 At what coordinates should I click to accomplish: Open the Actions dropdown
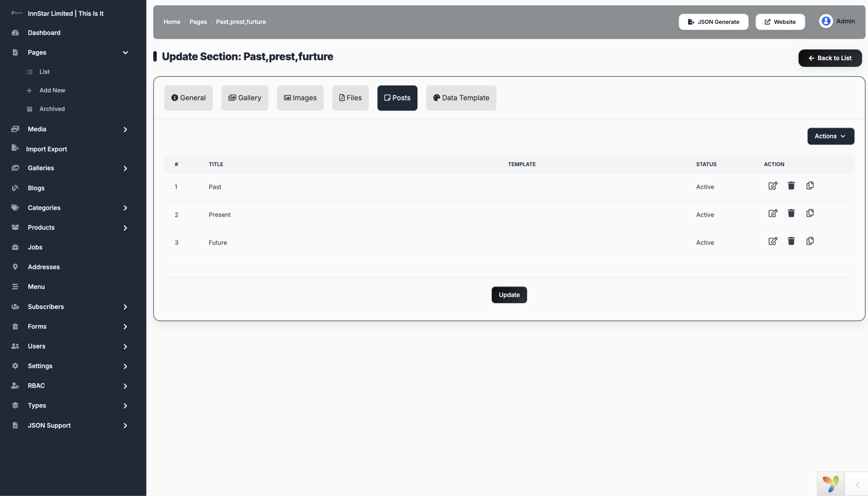[x=830, y=136]
